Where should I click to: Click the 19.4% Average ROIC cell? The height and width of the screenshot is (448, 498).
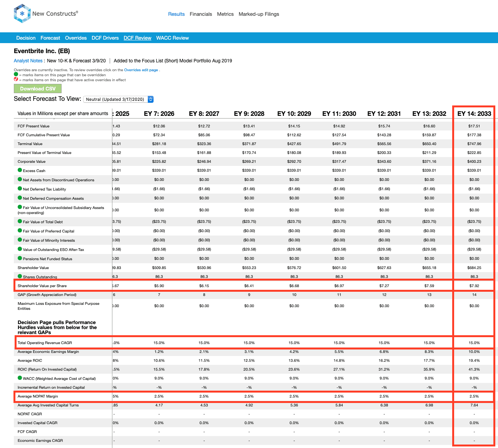(474, 361)
